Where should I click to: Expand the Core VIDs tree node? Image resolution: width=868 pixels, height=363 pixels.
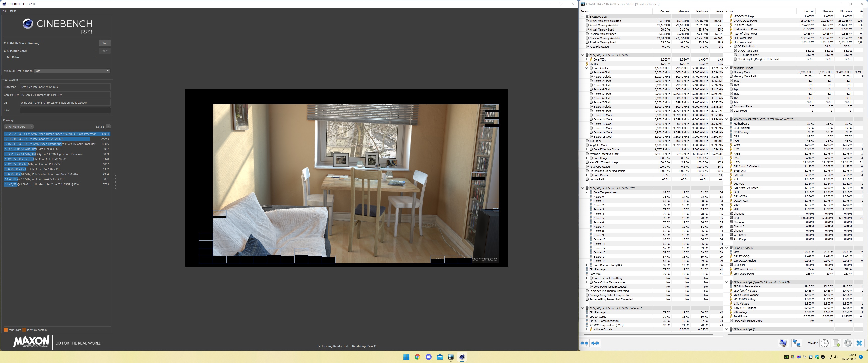(x=587, y=59)
